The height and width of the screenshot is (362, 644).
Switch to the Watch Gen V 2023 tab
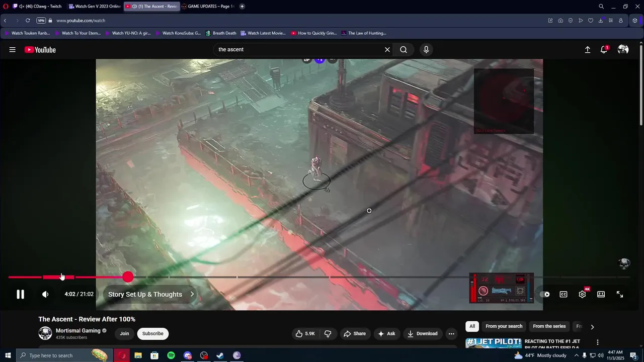(95, 7)
